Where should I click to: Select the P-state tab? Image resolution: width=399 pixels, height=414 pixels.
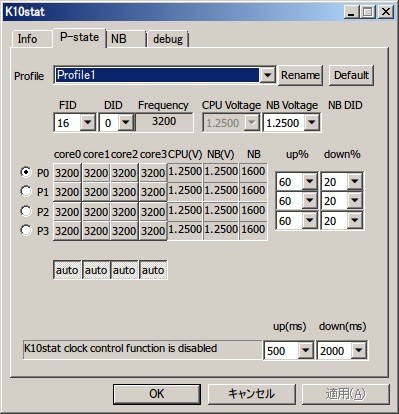(79, 37)
